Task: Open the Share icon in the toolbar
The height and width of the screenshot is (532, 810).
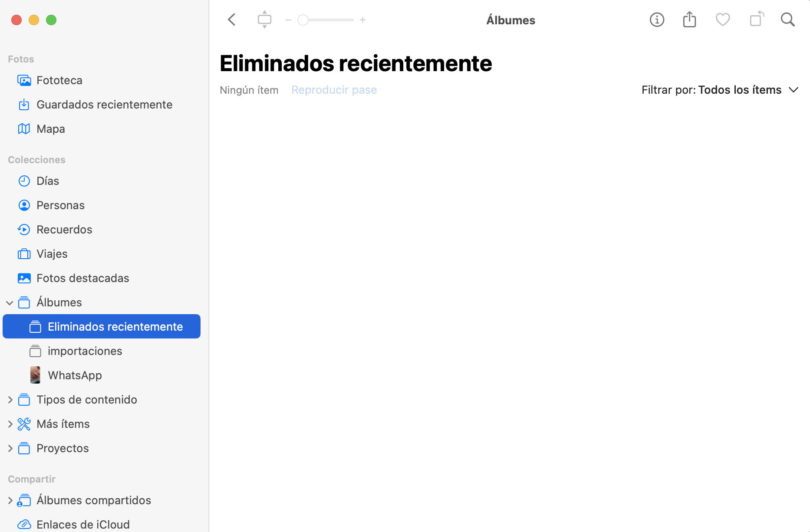Action: (689, 20)
